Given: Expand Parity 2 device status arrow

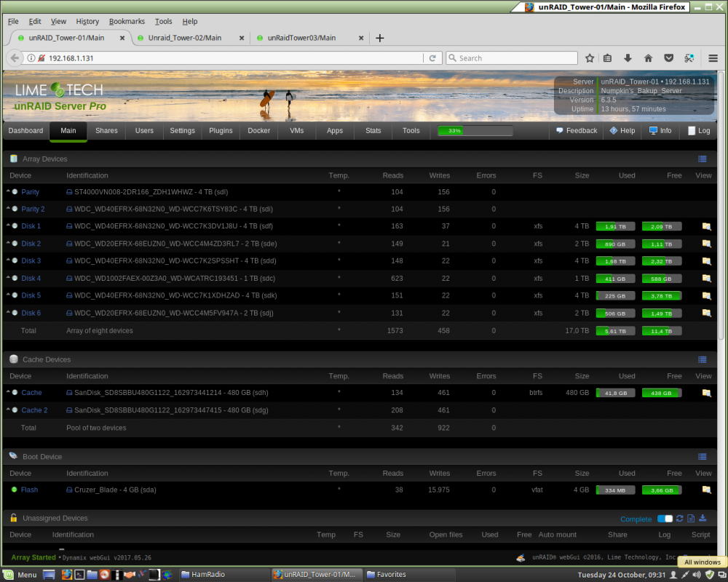Looking at the screenshot, I should [8, 208].
